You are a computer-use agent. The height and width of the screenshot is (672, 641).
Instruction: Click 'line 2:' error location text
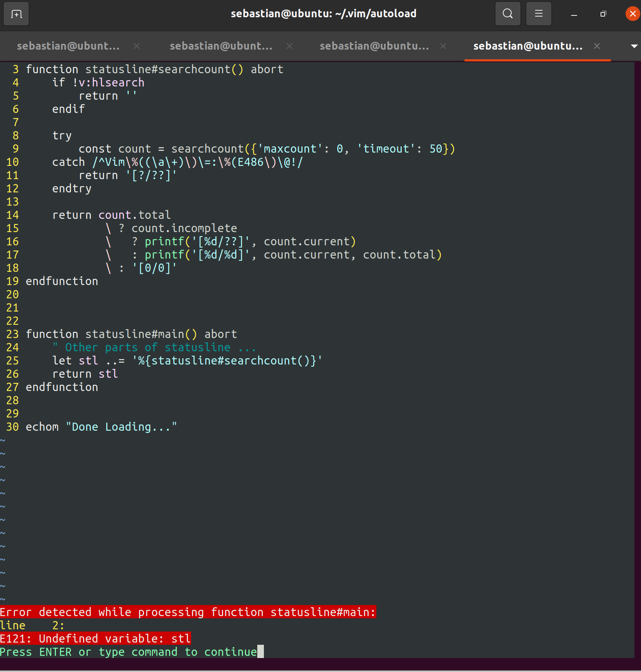click(32, 625)
